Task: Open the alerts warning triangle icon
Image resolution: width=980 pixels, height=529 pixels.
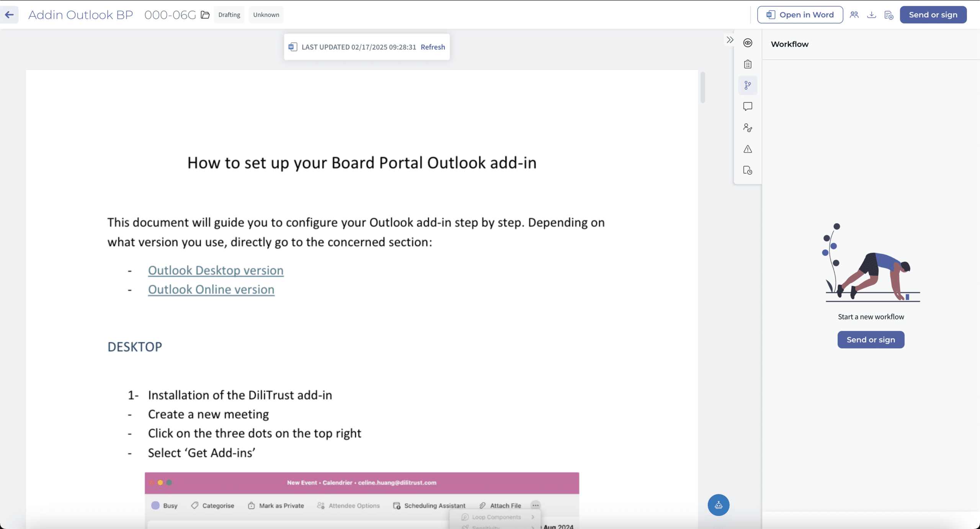Action: 748,149
